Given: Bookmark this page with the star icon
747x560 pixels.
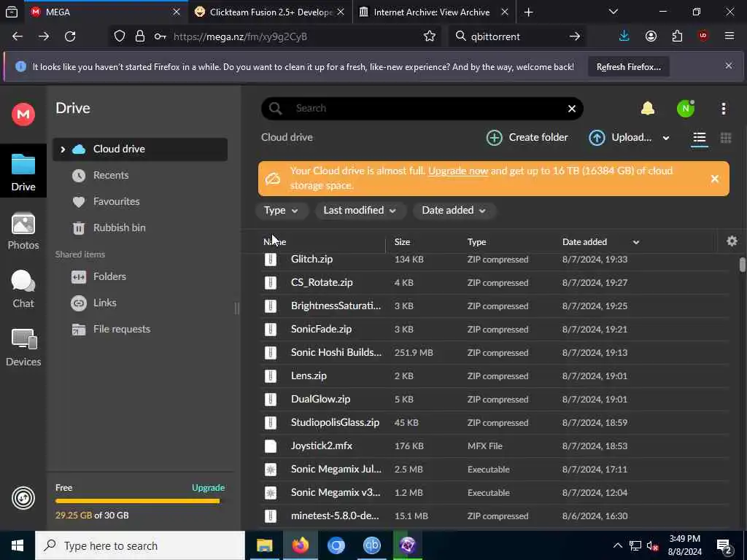Looking at the screenshot, I should [x=429, y=36].
